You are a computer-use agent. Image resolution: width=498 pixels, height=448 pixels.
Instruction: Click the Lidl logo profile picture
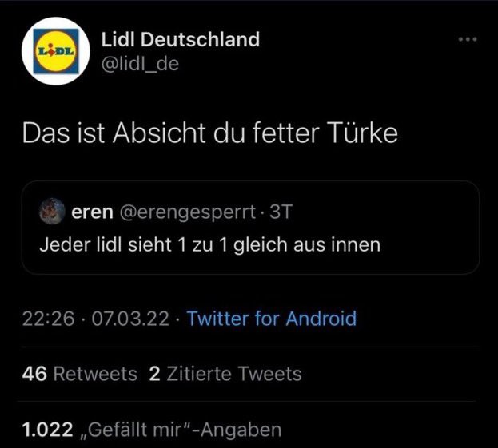(x=54, y=50)
